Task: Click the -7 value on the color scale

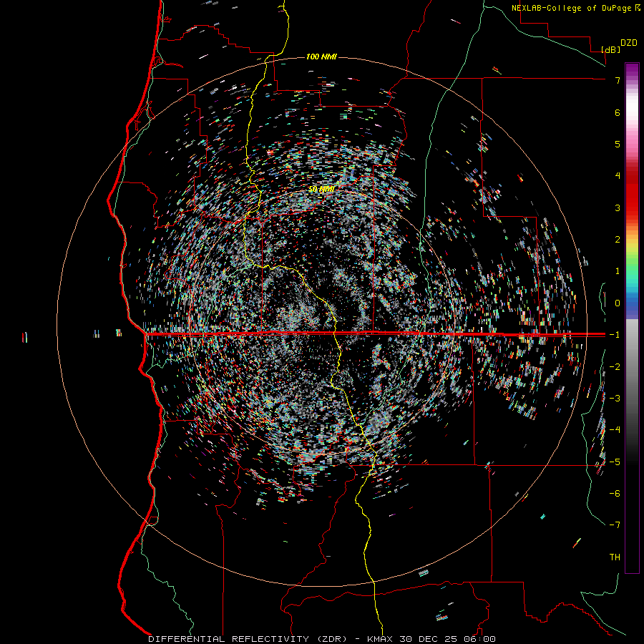Action: click(x=615, y=525)
